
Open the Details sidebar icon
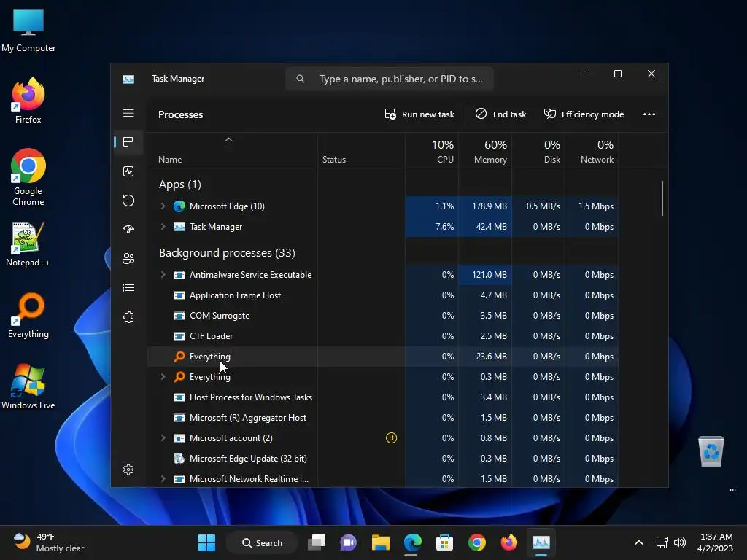click(x=128, y=287)
